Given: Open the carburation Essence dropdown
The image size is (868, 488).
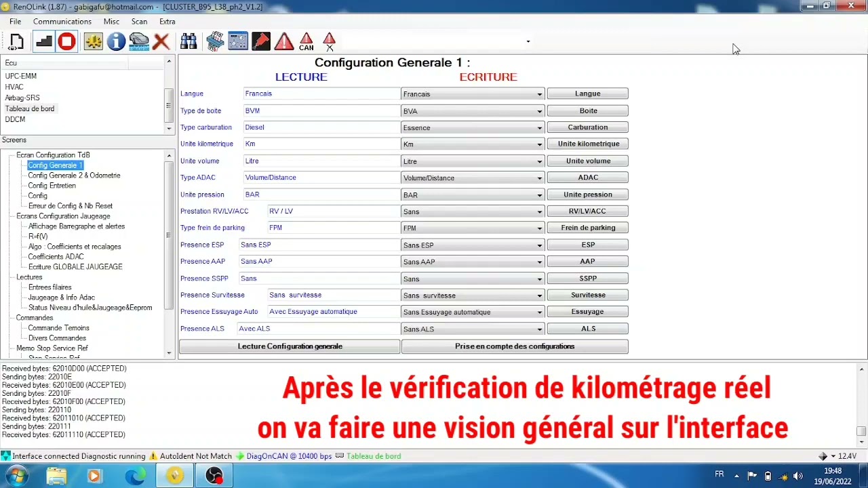Looking at the screenshot, I should coord(473,127).
